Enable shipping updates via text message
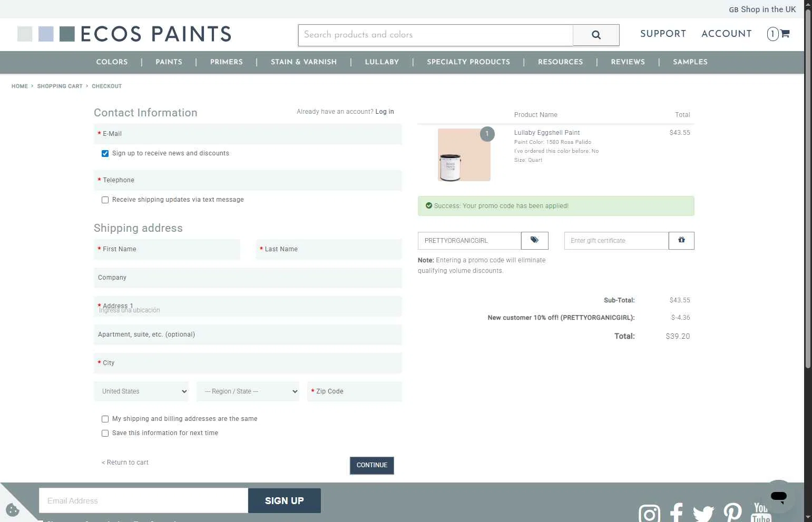 [105, 200]
